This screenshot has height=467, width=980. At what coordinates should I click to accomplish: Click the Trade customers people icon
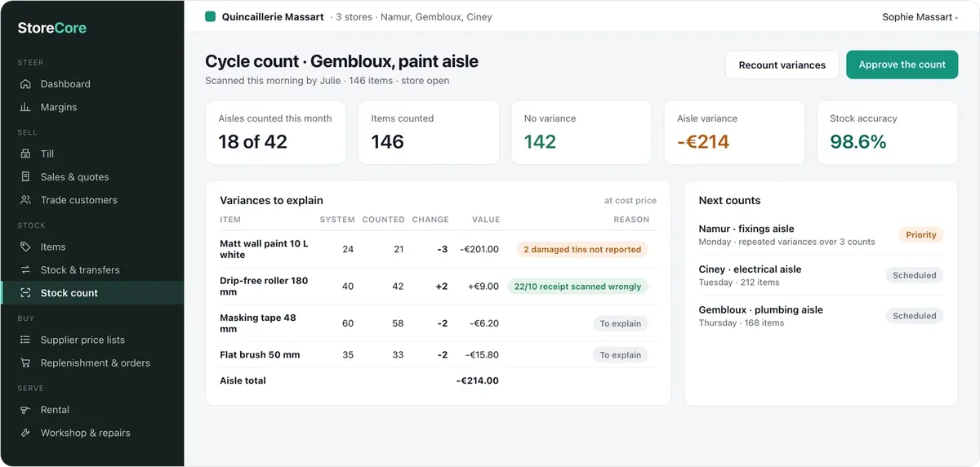pyautogui.click(x=25, y=200)
